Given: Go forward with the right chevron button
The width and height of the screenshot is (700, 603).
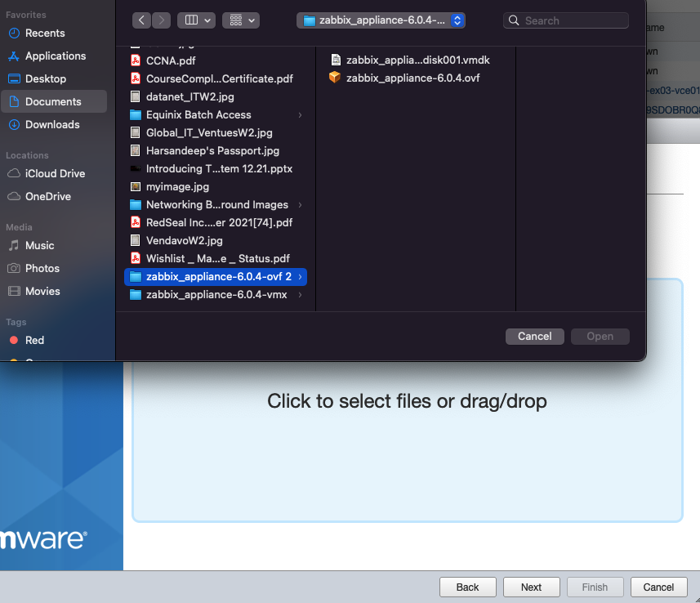Looking at the screenshot, I should click(x=161, y=20).
